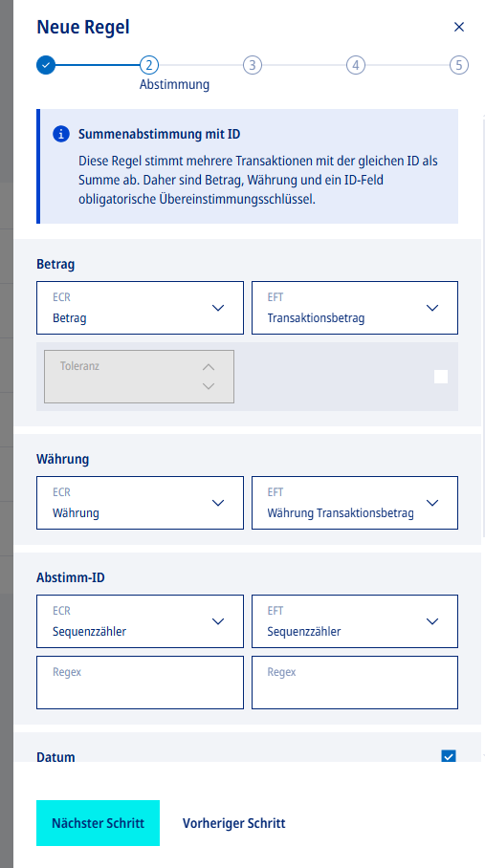Select step 2 Abstimmung circle
Screen dimensions: 485x868
click(x=149, y=65)
